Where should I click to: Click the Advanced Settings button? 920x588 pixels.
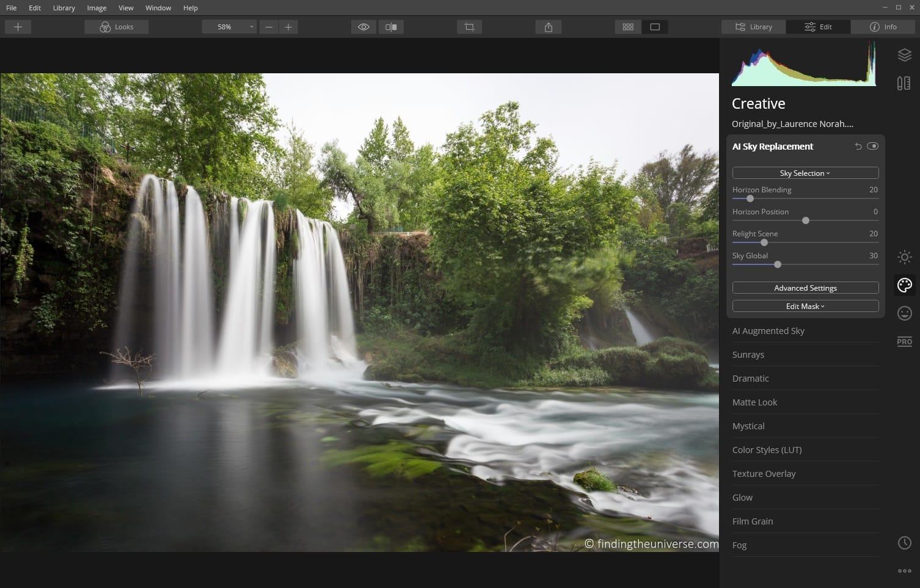(805, 288)
